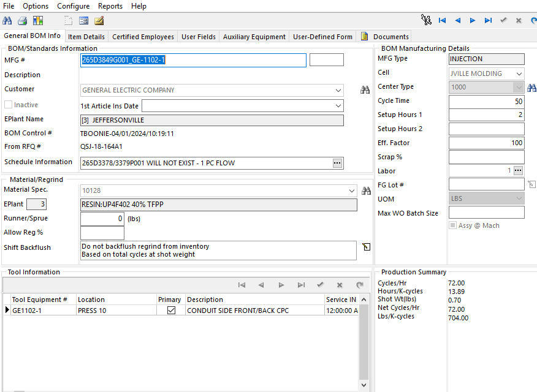This screenshot has width=537, height=392.
Task: Go to the next BOM record
Action: [x=473, y=20]
